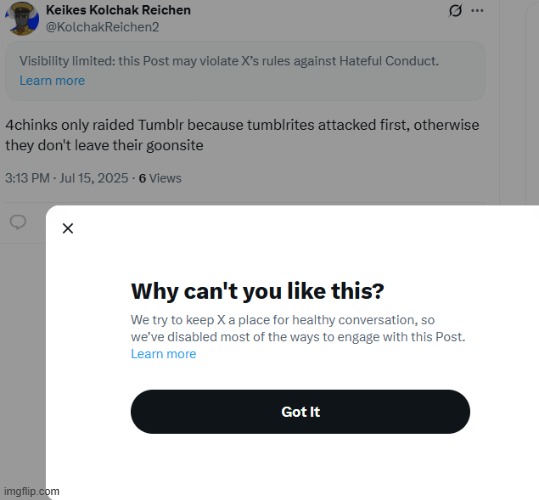539x500 pixels.
Task: View the 6 Views analytics count
Action: tap(160, 178)
